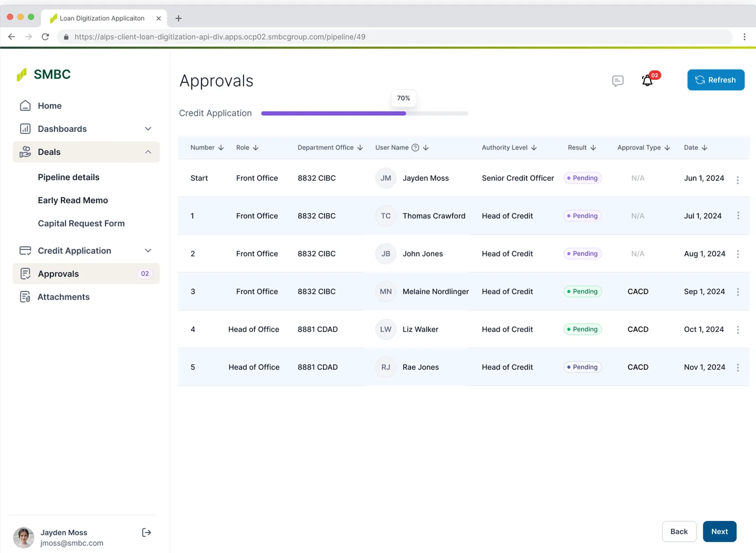Reload the browser page
This screenshot has width=756, height=553.
[45, 37]
